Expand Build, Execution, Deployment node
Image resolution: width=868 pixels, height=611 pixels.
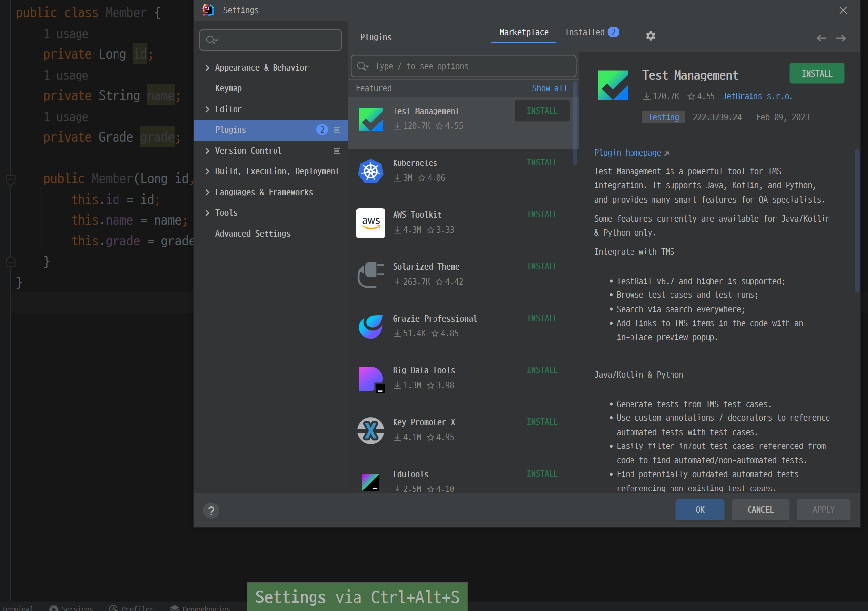coord(207,171)
